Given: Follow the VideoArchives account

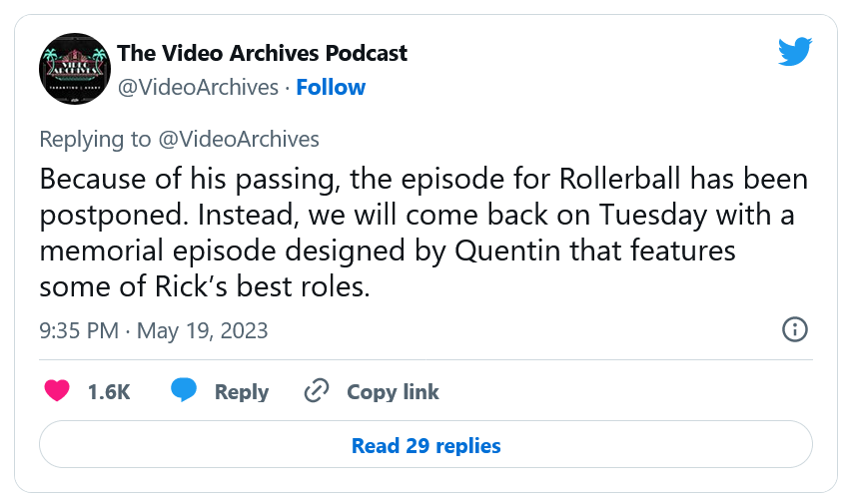Looking at the screenshot, I should 331,88.
